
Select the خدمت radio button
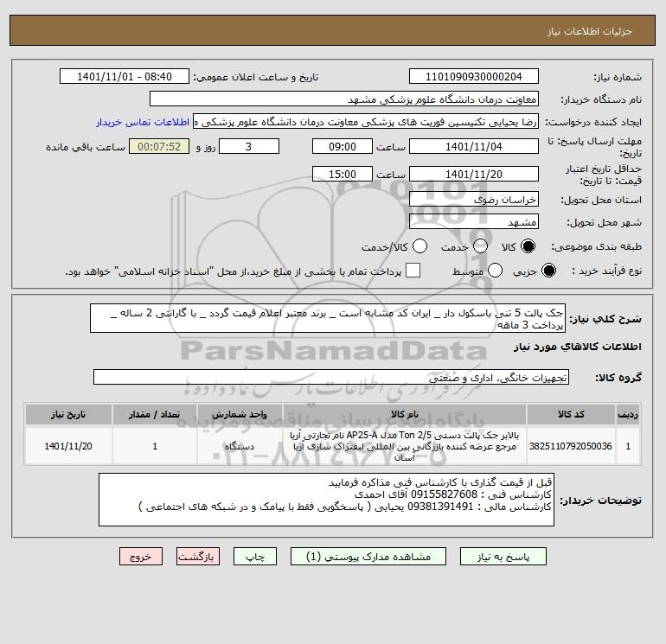[480, 246]
